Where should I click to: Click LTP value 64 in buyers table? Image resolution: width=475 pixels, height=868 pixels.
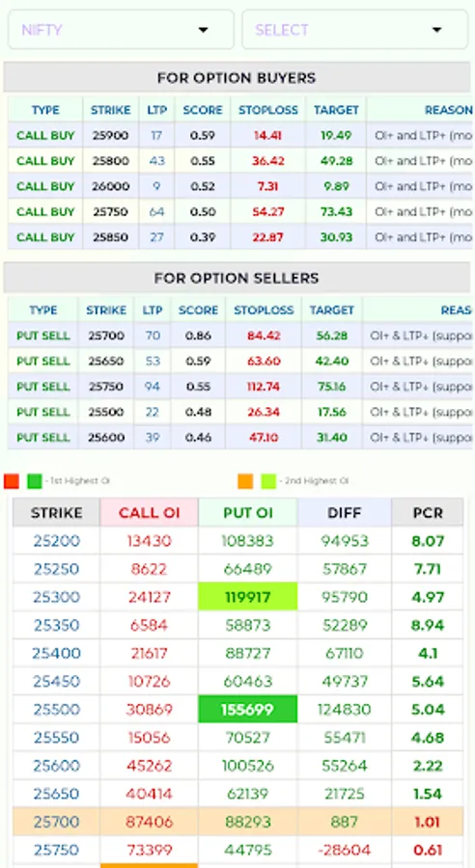tap(156, 212)
